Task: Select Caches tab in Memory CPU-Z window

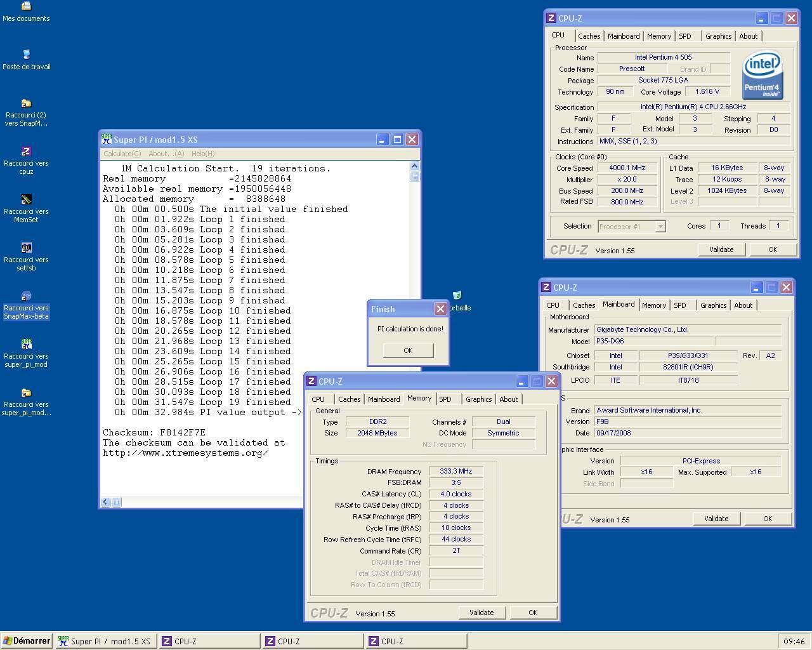Action: coord(349,399)
